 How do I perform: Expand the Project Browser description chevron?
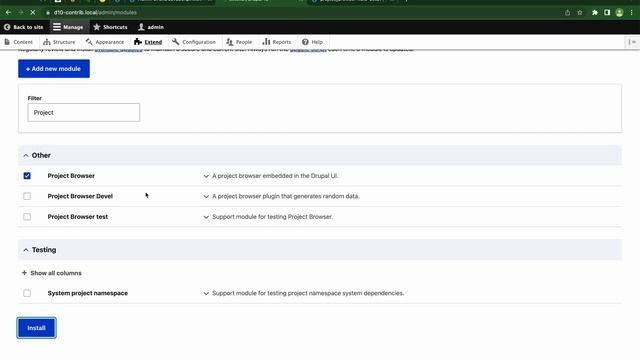[x=206, y=176]
